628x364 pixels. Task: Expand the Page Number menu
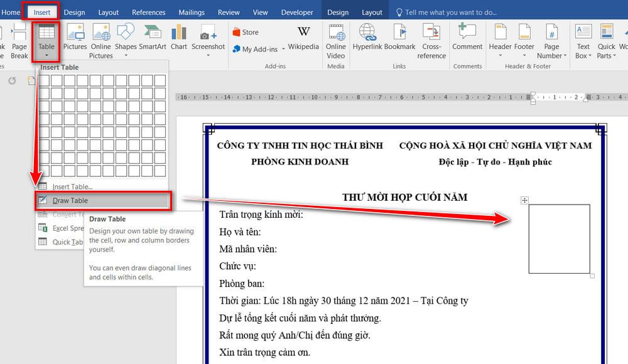551,41
